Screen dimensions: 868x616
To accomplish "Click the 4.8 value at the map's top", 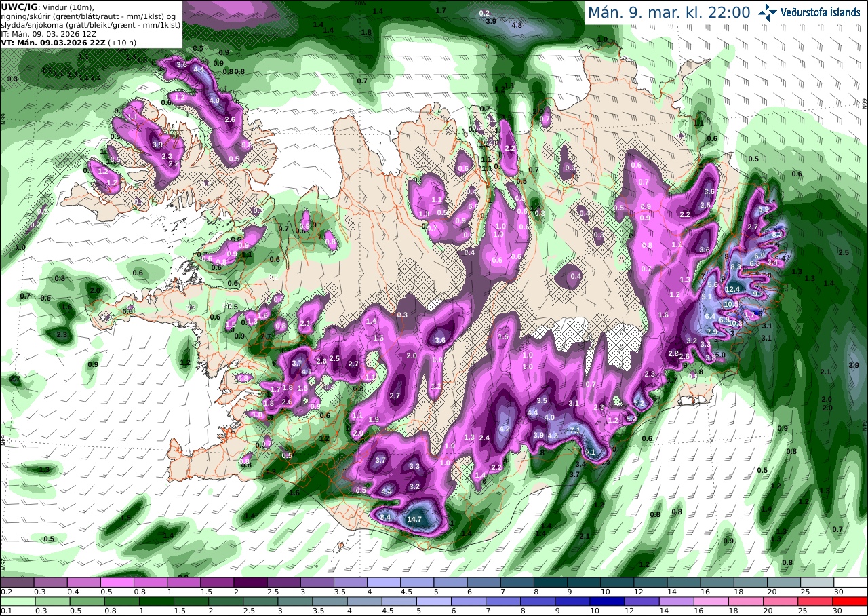I will point(517,25).
